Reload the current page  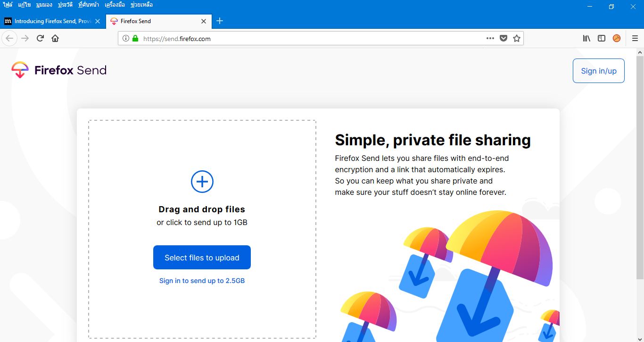click(x=40, y=38)
